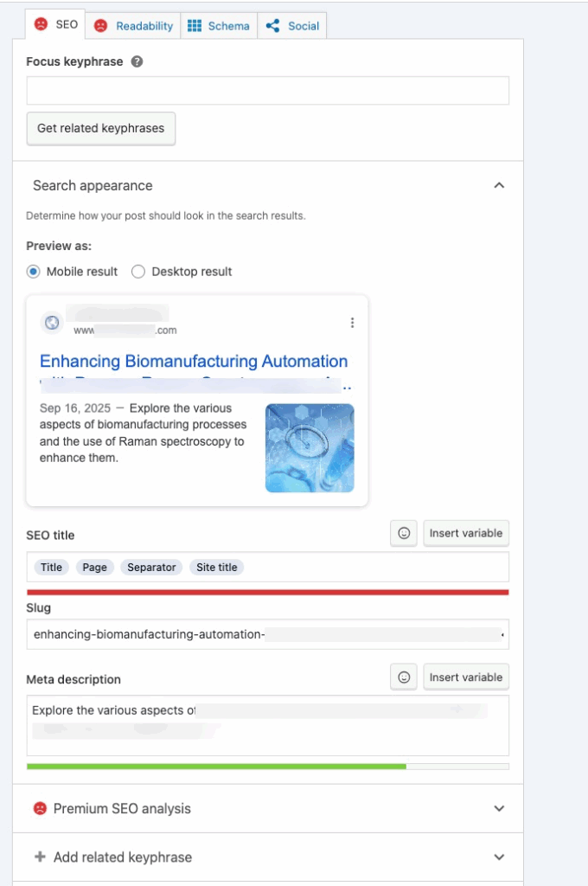Open emoji picker for Meta description
Screen dimensions: 588x886
[x=403, y=677]
